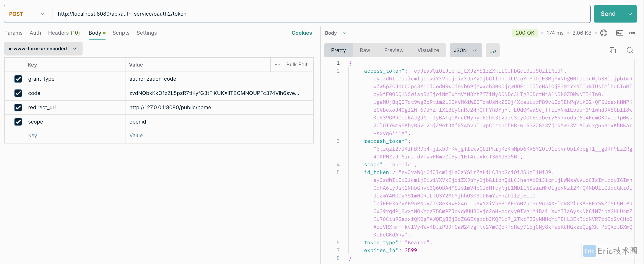Viewport: 644px width, 264px height.
Task: Open the Auth tab
Action: 35,33
